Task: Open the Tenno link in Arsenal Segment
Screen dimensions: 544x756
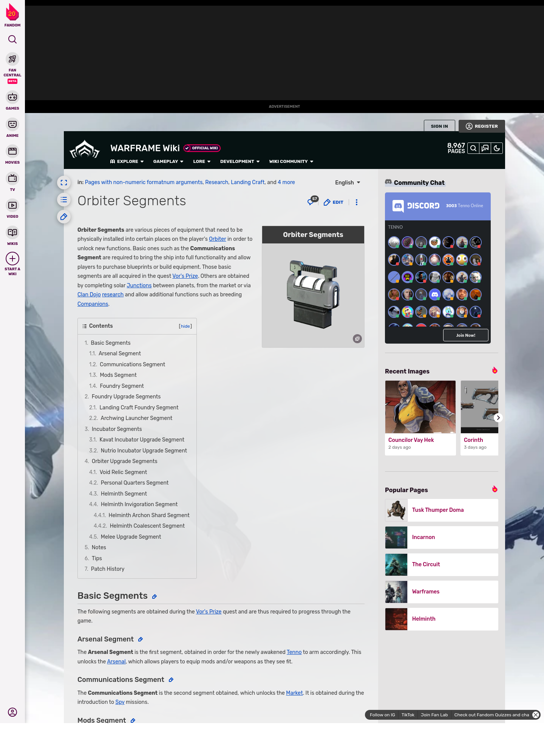Action: pyautogui.click(x=294, y=652)
